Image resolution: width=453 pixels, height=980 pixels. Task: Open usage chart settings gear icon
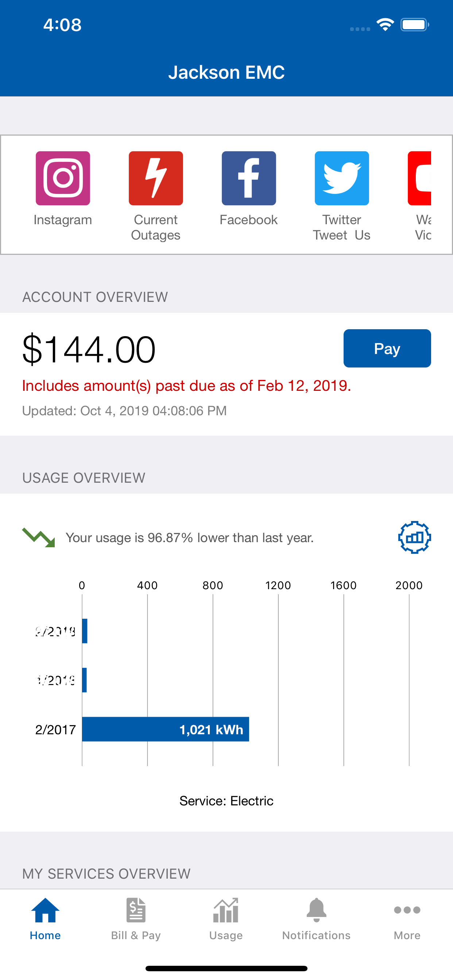tap(414, 537)
